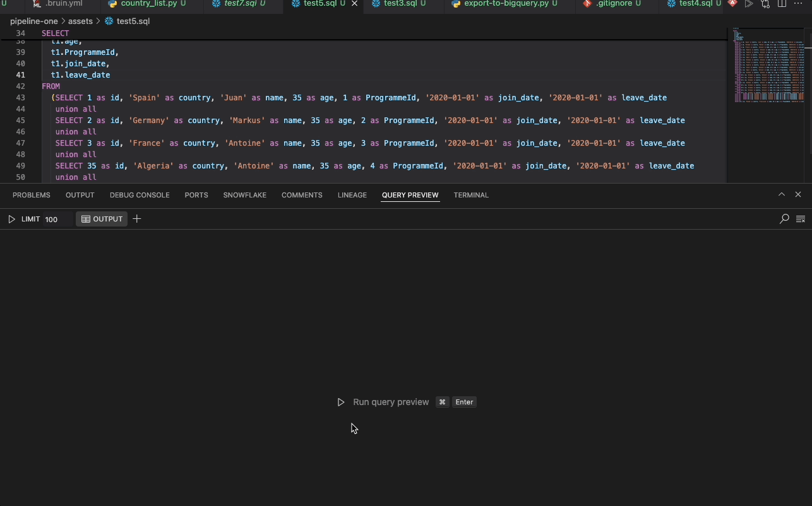
Task: Click union all on line 44
Action: pyautogui.click(x=76, y=109)
